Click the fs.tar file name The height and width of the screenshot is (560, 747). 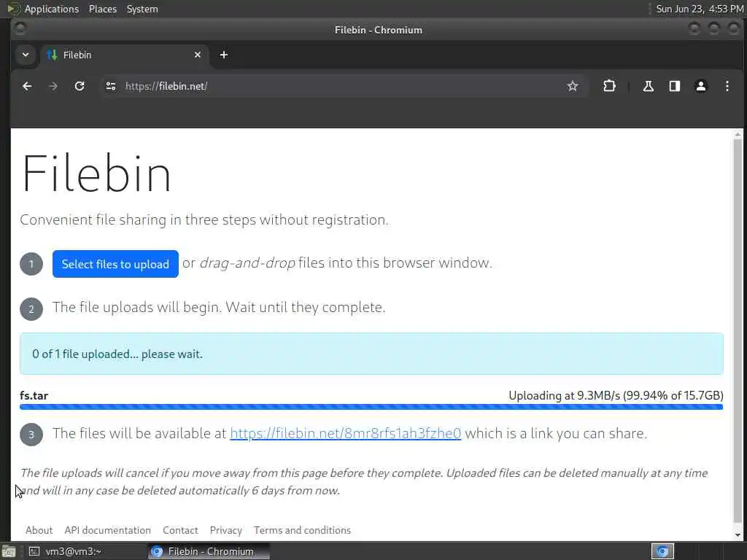click(x=34, y=396)
